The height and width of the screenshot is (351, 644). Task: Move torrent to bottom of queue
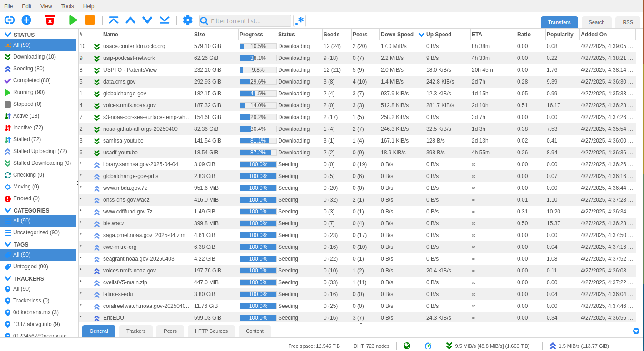pos(165,20)
